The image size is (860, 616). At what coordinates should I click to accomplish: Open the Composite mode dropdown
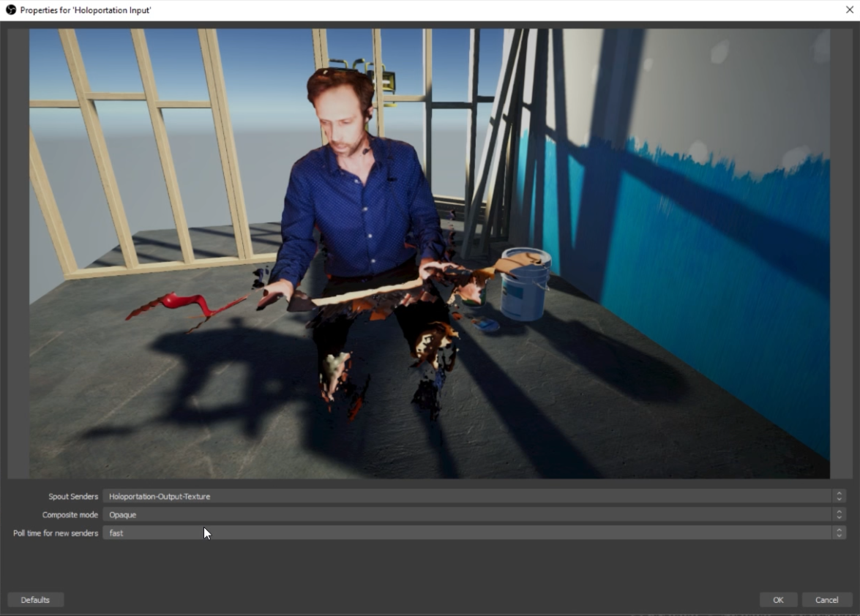point(474,514)
